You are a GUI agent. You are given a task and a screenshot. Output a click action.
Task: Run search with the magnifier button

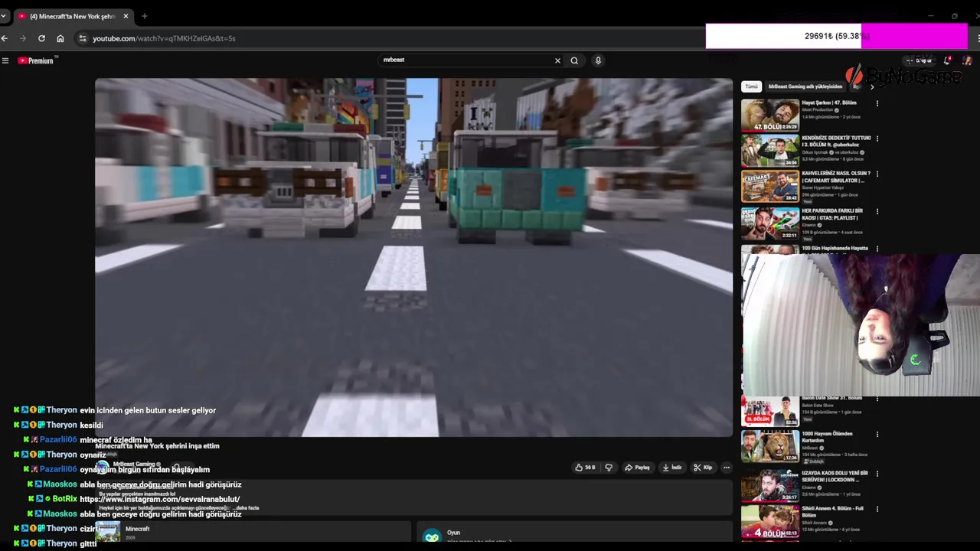pos(574,60)
